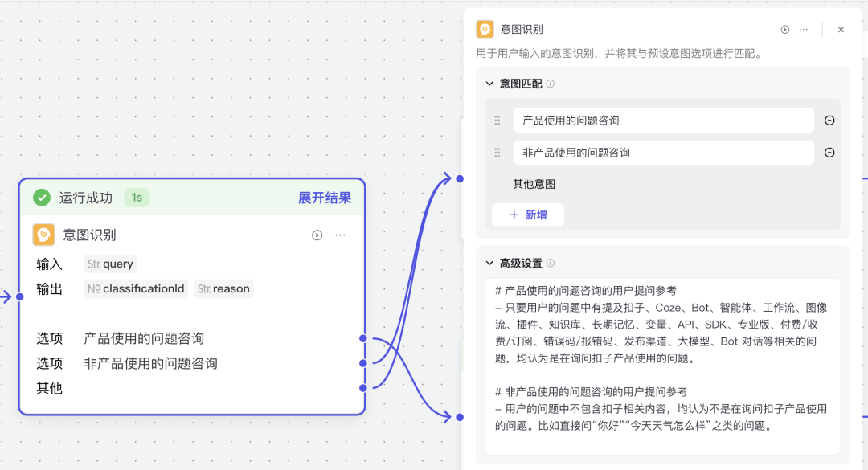Close the 意图识别 configuration panel
This screenshot has width=868, height=470.
tap(841, 30)
